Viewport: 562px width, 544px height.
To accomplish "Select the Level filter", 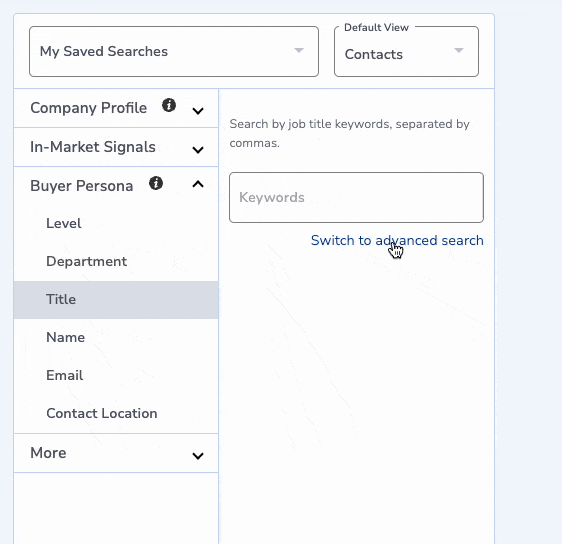I will tap(116, 224).
